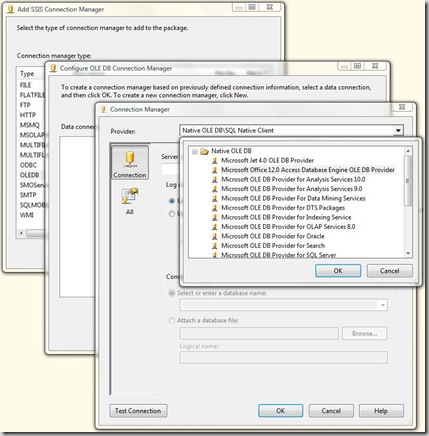Choose OLE DB Provider for Analysis Services 9.0
The width and height of the screenshot is (429, 436).
292,189
